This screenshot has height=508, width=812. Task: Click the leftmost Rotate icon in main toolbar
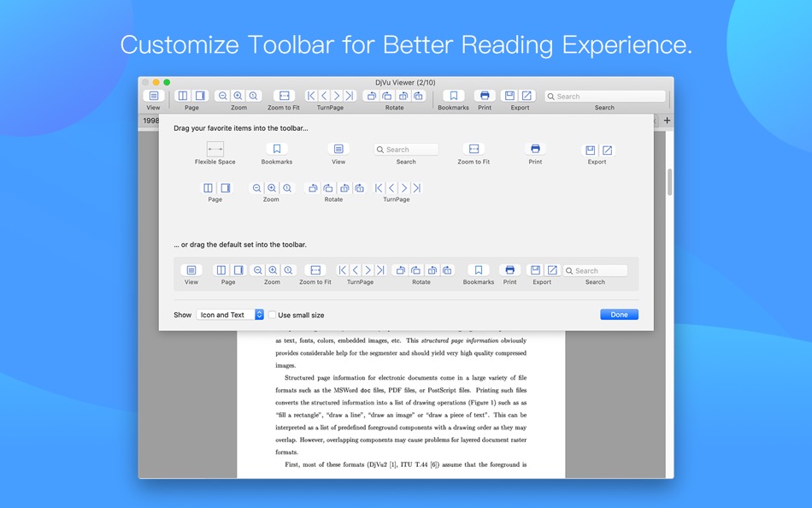click(371, 96)
